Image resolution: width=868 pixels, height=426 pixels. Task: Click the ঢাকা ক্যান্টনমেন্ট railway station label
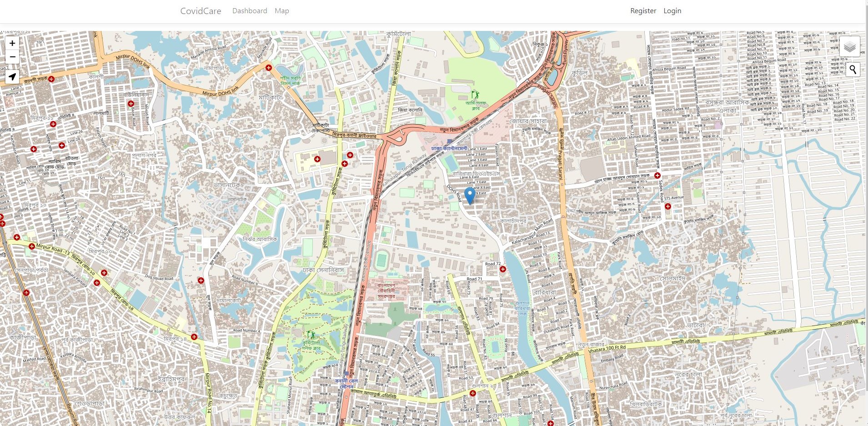click(x=449, y=149)
